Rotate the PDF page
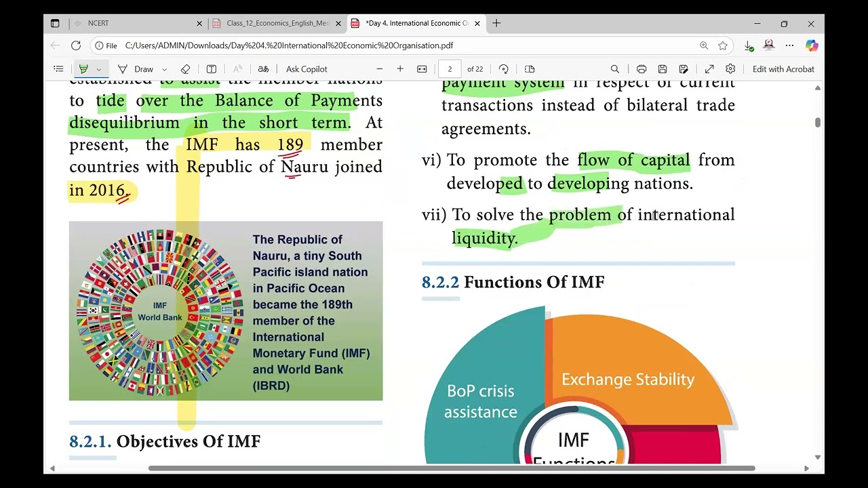Image resolution: width=868 pixels, height=488 pixels. [504, 69]
